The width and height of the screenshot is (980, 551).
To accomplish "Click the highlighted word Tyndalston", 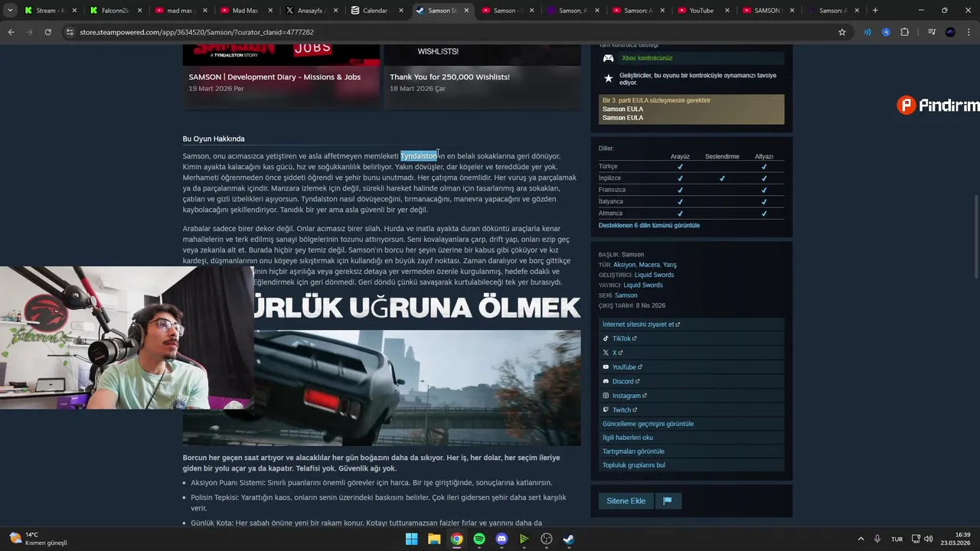I will click(419, 156).
